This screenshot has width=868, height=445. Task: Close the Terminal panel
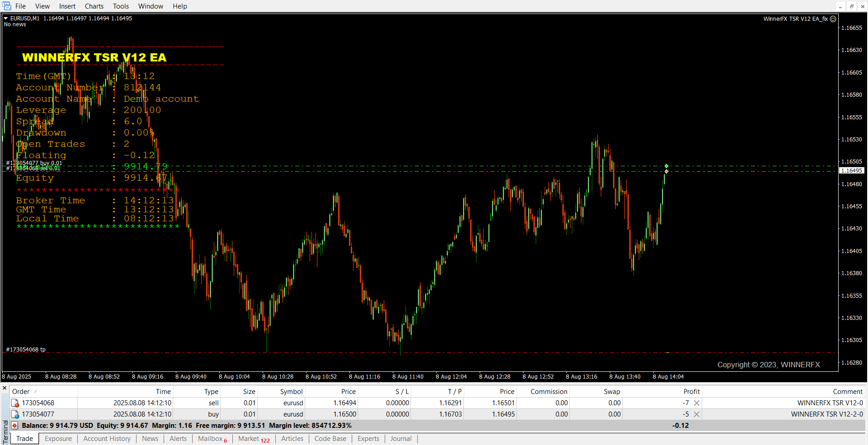[x=5, y=388]
